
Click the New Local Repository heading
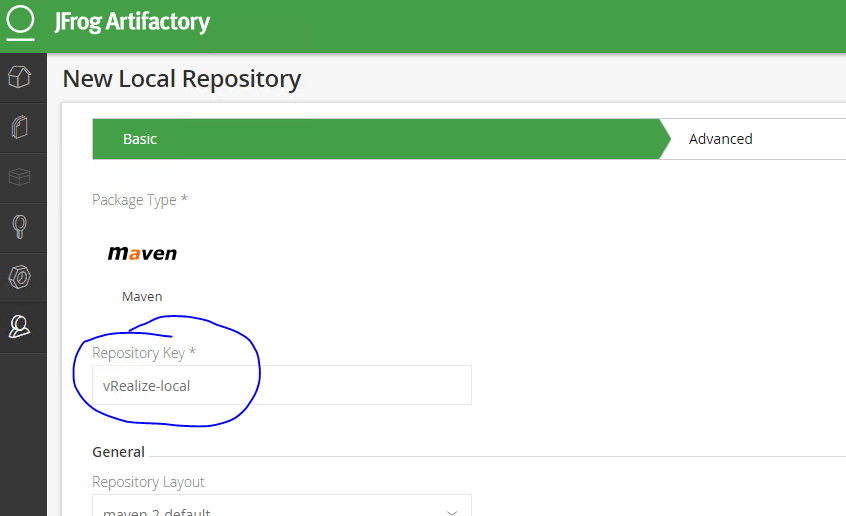(182, 79)
